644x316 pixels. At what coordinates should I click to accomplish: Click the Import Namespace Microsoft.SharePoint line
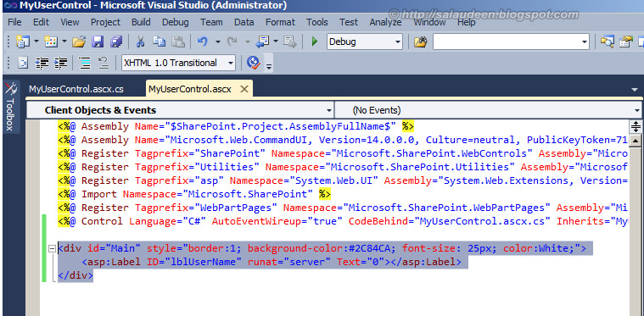(193, 194)
